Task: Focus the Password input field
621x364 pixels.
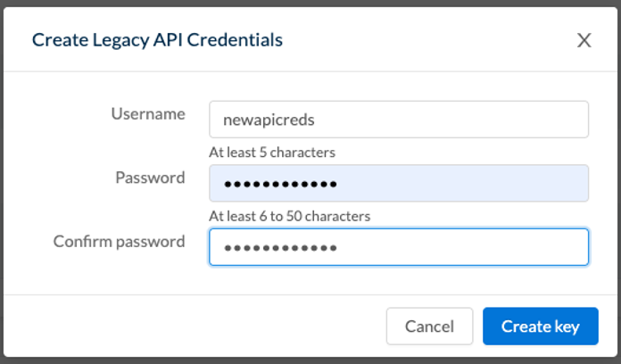Action: [x=399, y=183]
